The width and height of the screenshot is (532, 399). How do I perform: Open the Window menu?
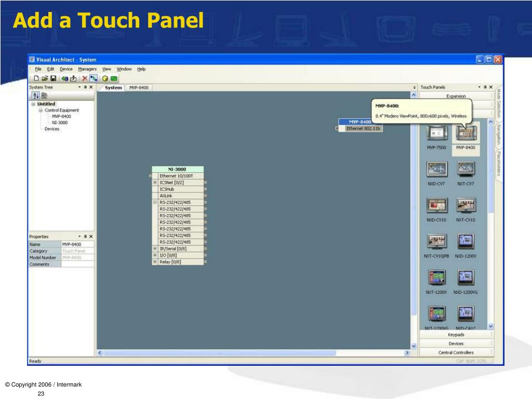pyautogui.click(x=124, y=69)
